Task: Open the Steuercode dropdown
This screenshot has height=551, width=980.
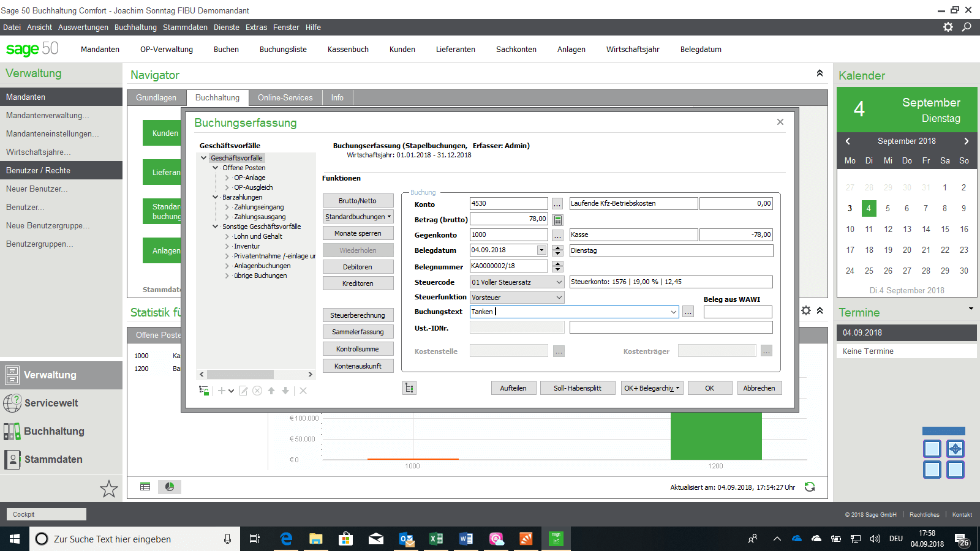Action: pos(559,282)
